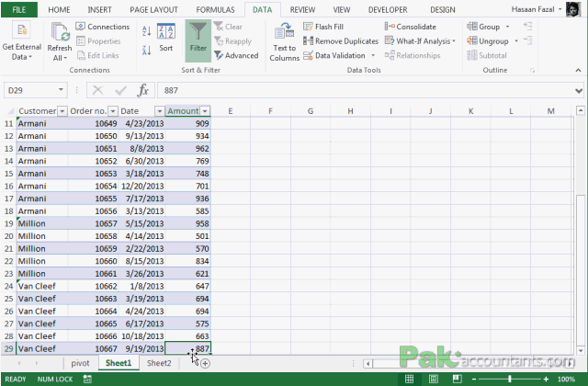
Task: Hide detail in Outline group
Action: (527, 40)
